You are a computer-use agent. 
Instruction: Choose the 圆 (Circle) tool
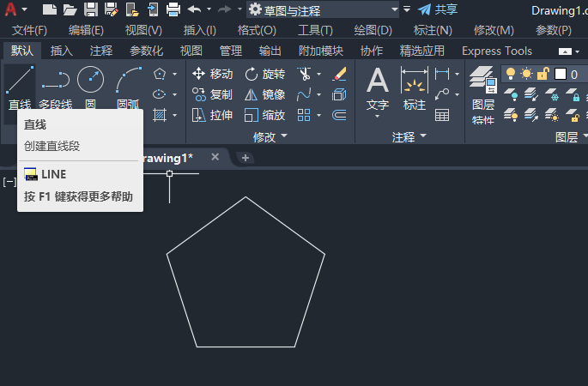pyautogui.click(x=90, y=87)
